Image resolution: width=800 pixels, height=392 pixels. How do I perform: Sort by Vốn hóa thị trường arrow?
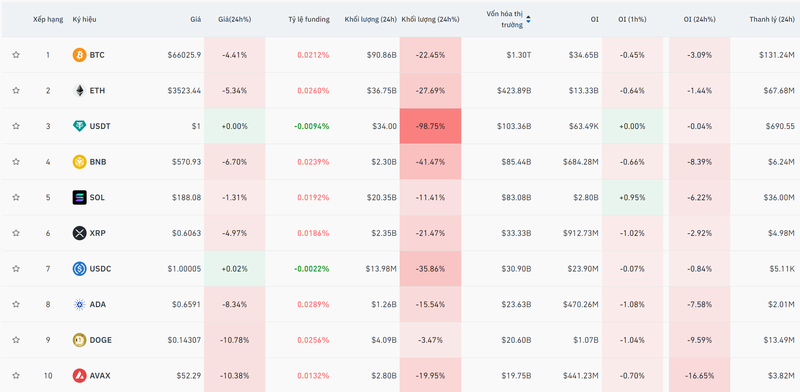pyautogui.click(x=528, y=19)
